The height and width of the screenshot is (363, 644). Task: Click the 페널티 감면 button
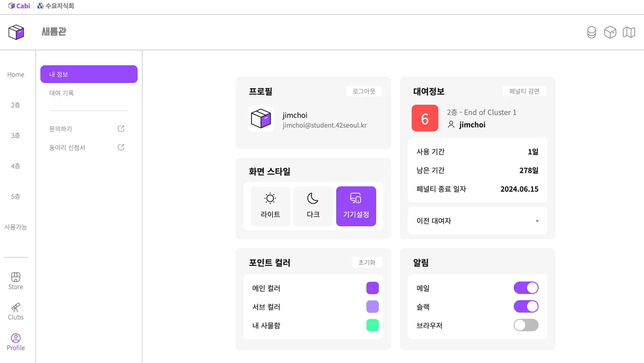pyautogui.click(x=524, y=91)
